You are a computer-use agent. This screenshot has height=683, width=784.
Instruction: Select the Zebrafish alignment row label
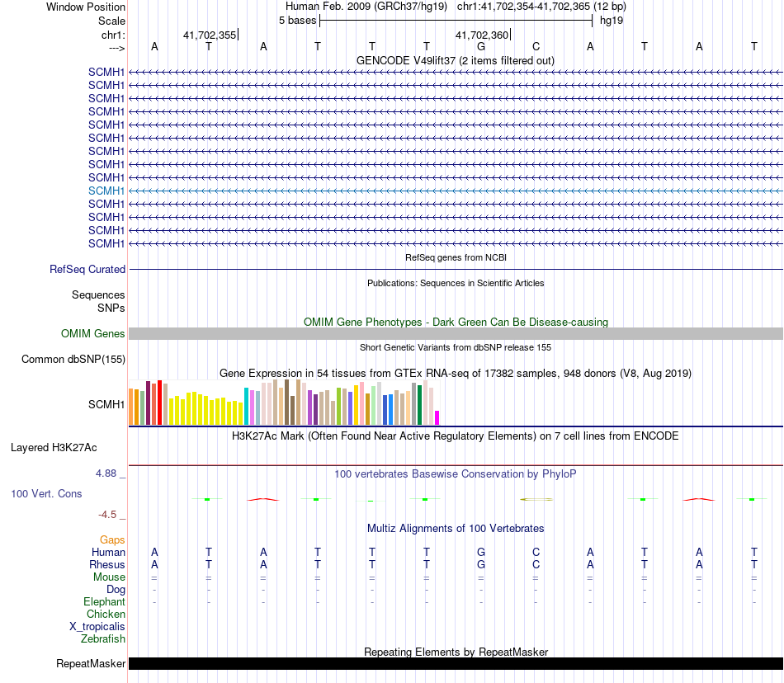(103, 638)
